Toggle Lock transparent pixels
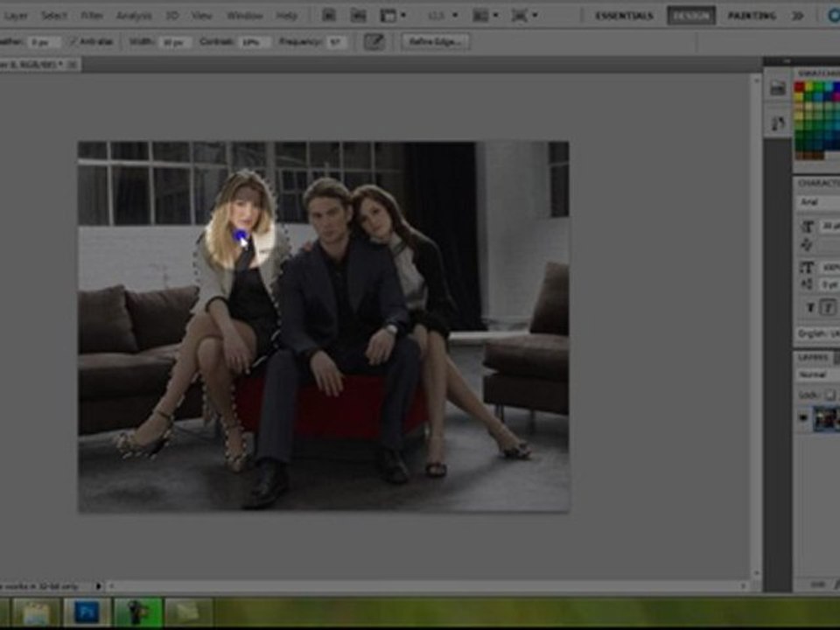840x630 pixels. click(829, 395)
